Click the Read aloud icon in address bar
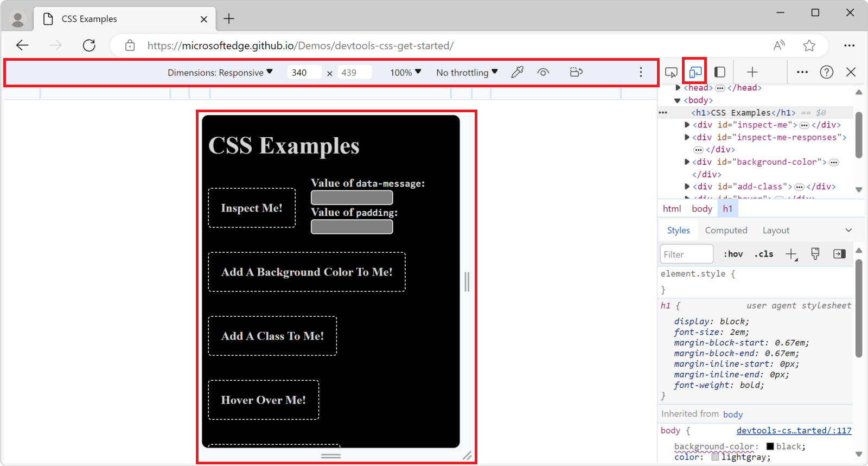The height and width of the screenshot is (466, 868). point(779,46)
